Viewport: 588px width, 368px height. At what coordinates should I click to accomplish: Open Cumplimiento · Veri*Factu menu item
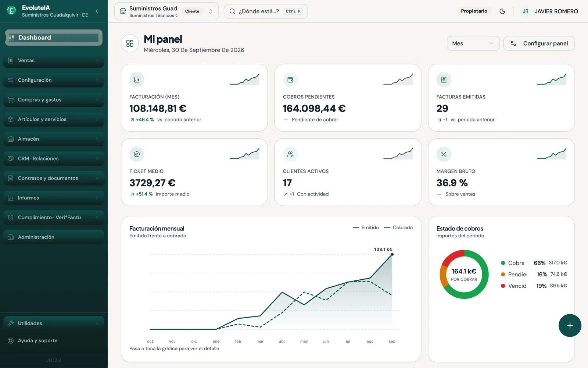(x=54, y=217)
